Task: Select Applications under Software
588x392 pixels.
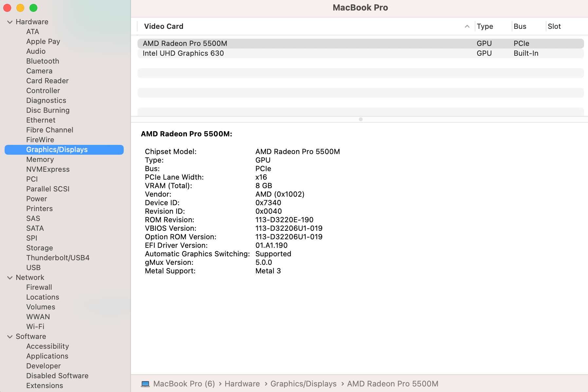Action: tap(47, 356)
